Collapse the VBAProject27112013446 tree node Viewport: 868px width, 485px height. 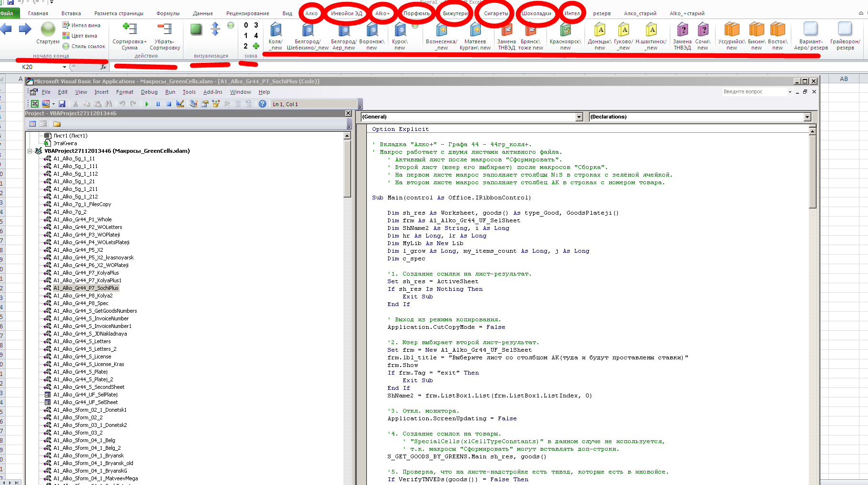point(30,151)
